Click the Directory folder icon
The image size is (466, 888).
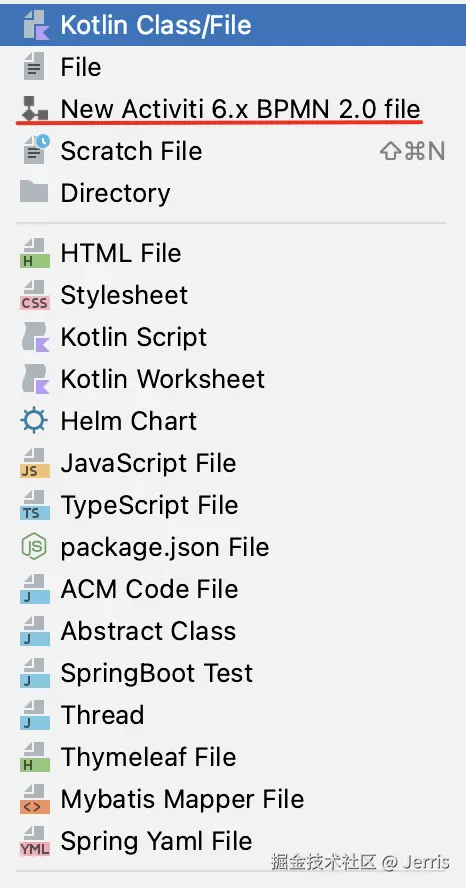click(x=34, y=192)
